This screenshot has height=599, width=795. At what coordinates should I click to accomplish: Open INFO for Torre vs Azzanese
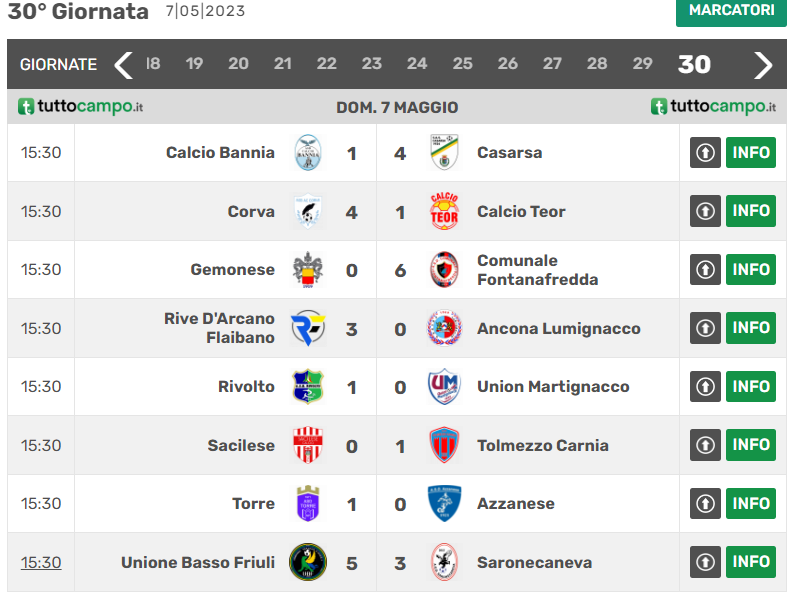[x=750, y=504]
